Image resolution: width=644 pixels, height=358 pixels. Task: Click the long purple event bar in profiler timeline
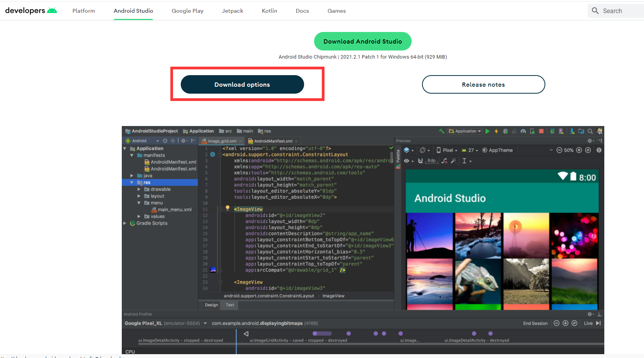(322, 334)
